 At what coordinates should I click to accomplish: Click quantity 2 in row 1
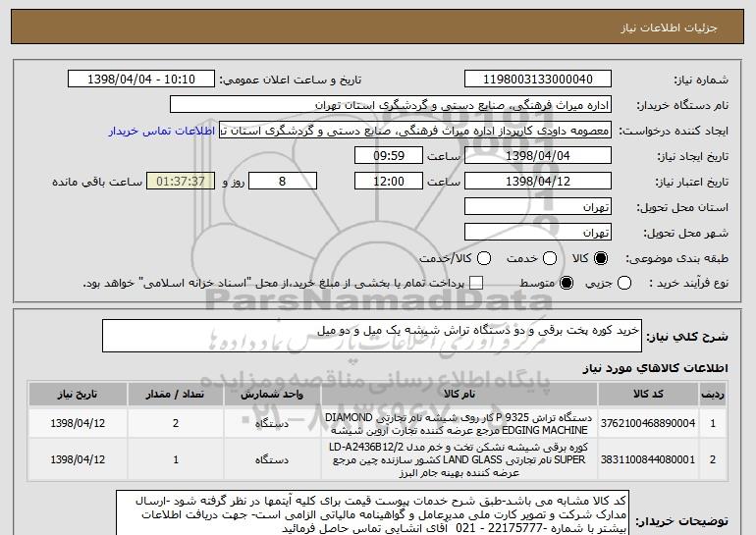click(176, 423)
